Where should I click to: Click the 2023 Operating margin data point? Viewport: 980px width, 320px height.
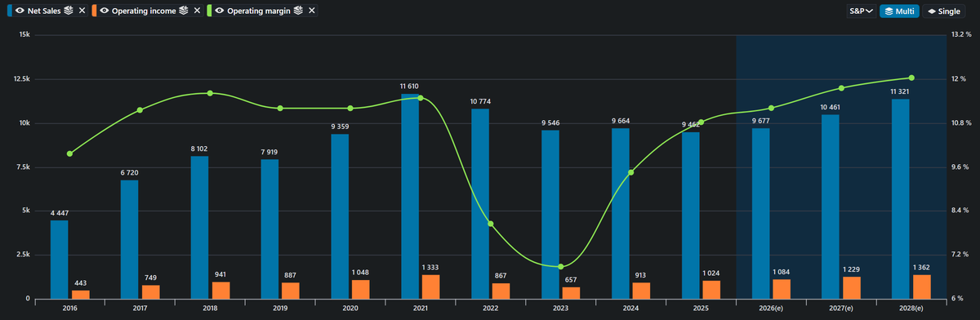click(x=561, y=267)
